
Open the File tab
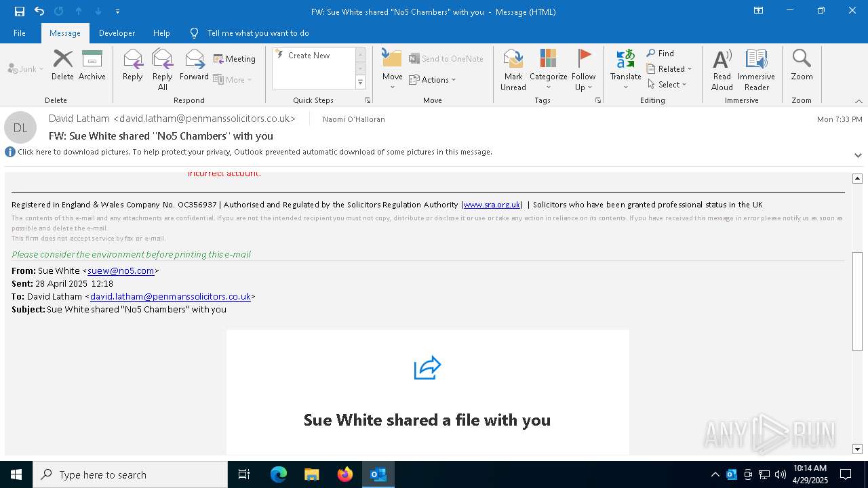tap(20, 33)
